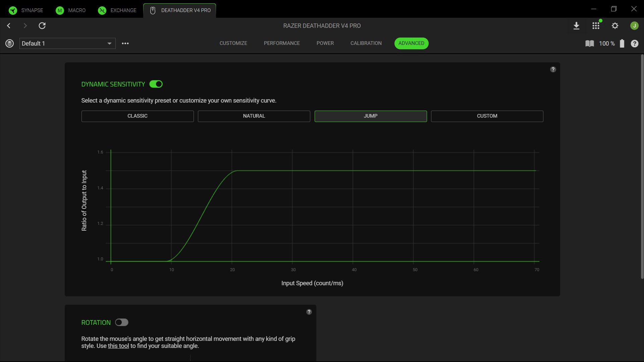Choose the Natural sensitivity preset
644x362 pixels.
tap(254, 116)
